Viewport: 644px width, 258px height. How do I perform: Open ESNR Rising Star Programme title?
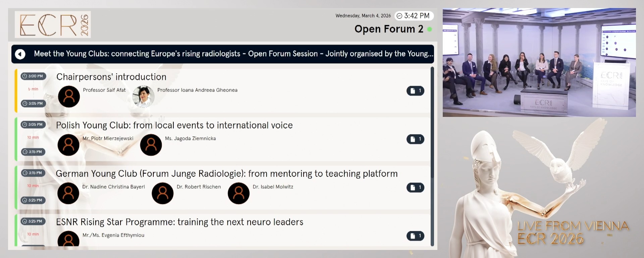click(x=179, y=222)
